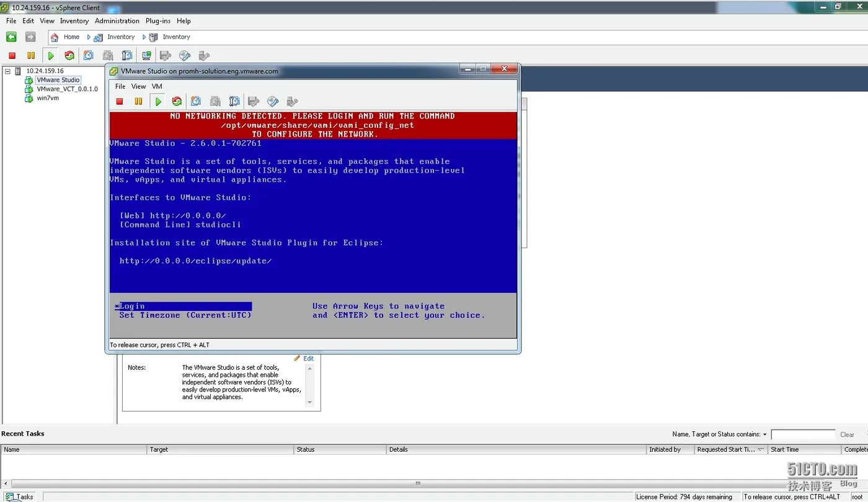Image resolution: width=868 pixels, height=502 pixels.
Task: Click USB connect icon in main toolbar
Action: click(204, 56)
